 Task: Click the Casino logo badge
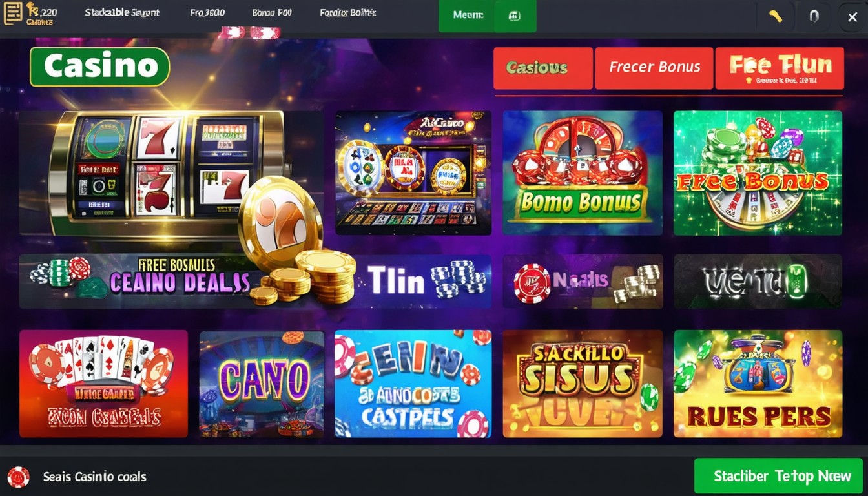pos(99,67)
